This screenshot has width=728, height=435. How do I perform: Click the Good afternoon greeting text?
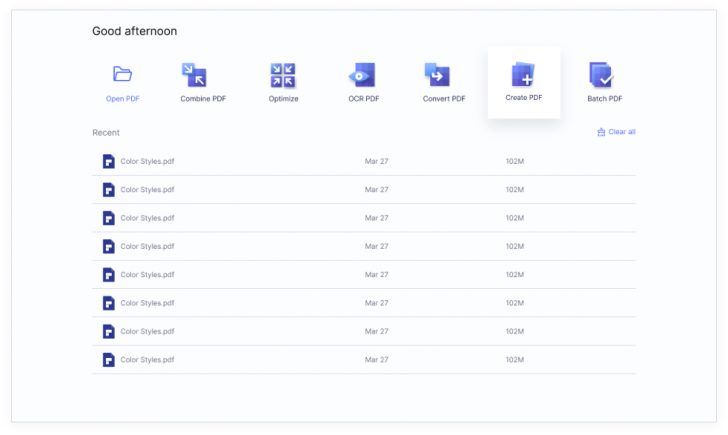pos(135,31)
